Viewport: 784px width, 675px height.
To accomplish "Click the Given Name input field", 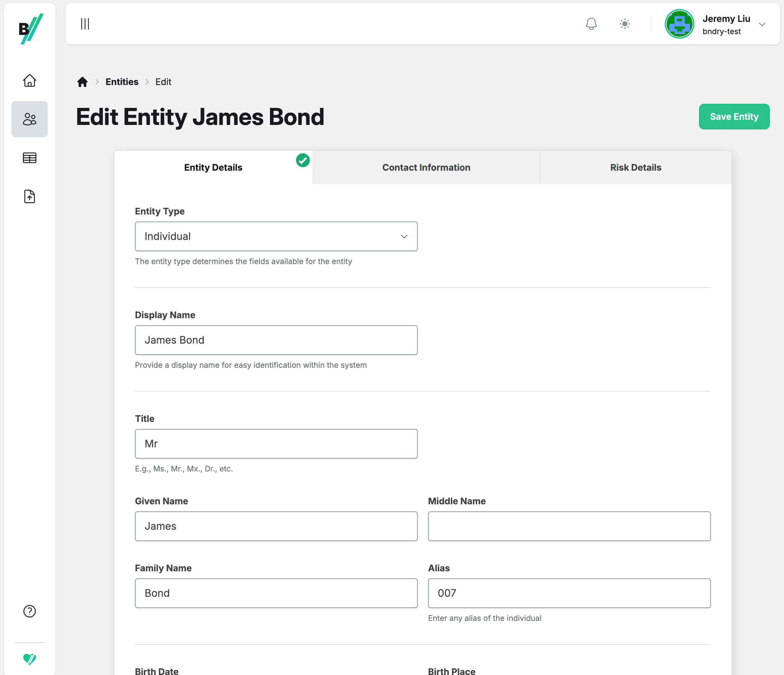I will [x=276, y=526].
